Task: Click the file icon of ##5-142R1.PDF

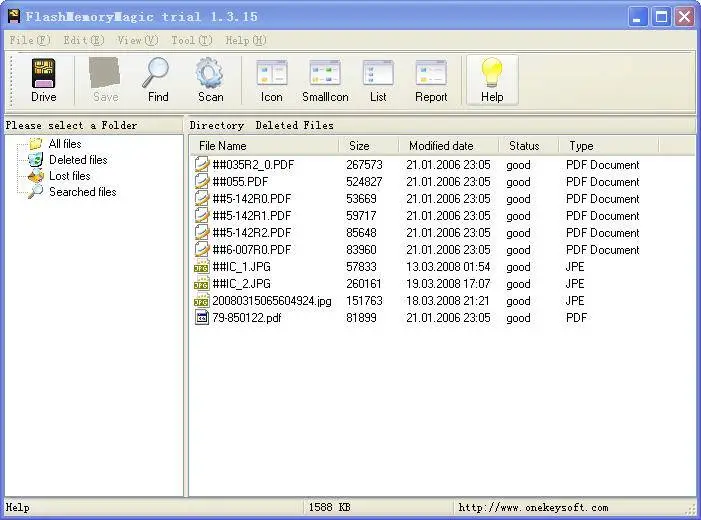Action: [x=202, y=216]
